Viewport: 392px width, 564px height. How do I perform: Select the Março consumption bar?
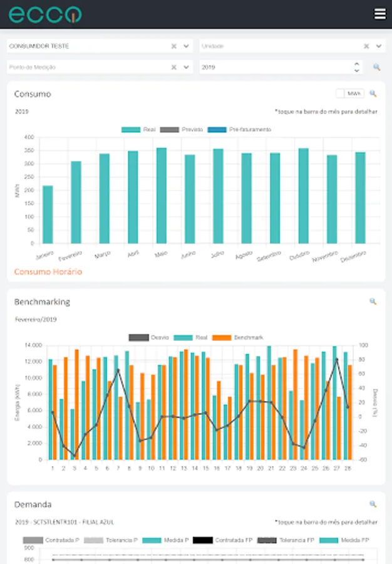(105, 199)
